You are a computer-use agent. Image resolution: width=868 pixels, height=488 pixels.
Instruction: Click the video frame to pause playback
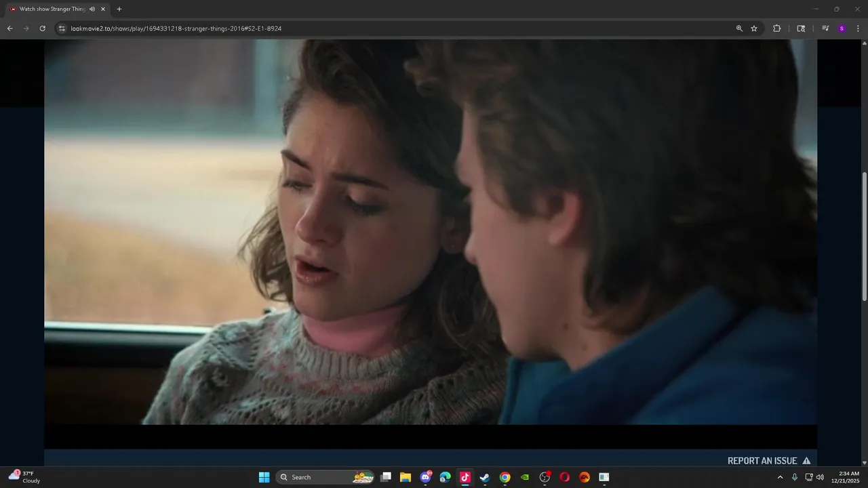[431, 232]
